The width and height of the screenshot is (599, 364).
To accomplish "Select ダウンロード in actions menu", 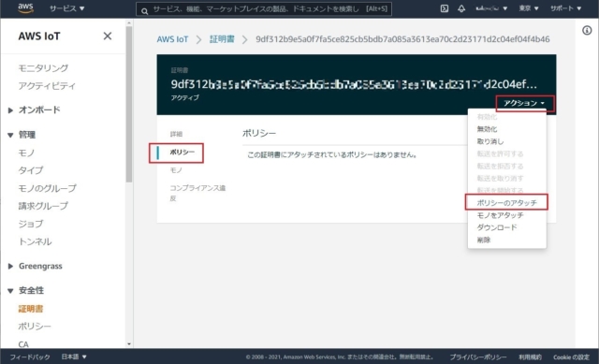I will click(x=497, y=227).
